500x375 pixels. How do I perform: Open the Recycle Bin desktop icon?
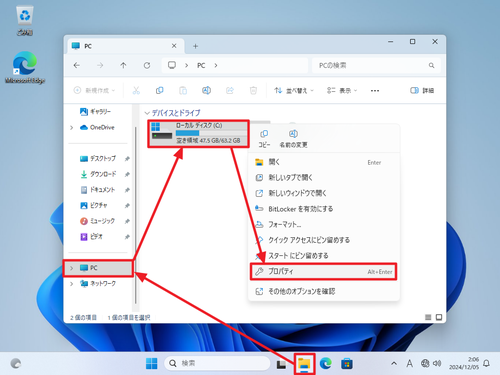(x=25, y=21)
